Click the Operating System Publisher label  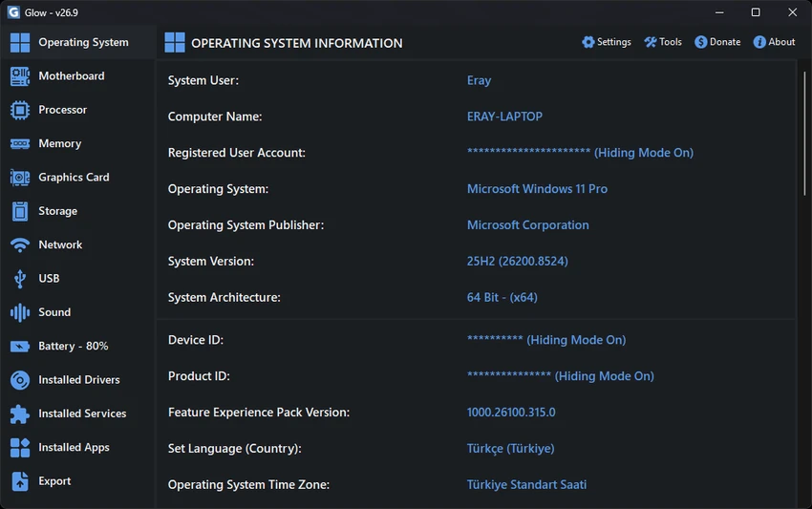246,225
